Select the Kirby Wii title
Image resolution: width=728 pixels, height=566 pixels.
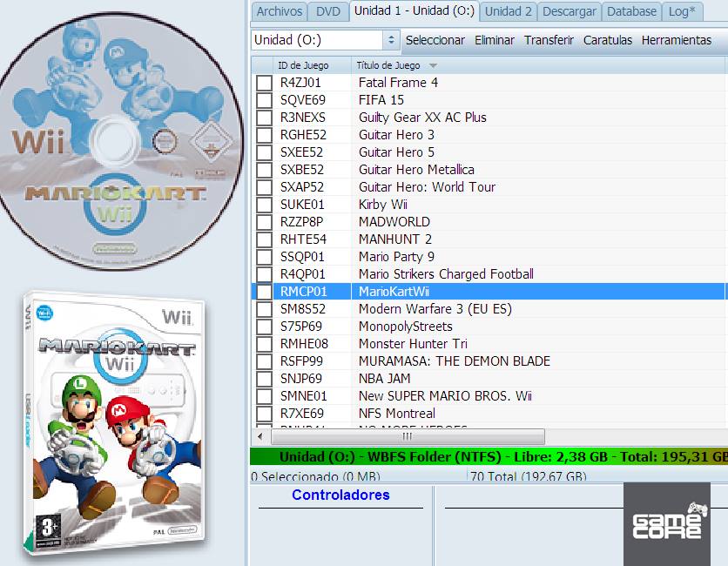click(x=382, y=205)
